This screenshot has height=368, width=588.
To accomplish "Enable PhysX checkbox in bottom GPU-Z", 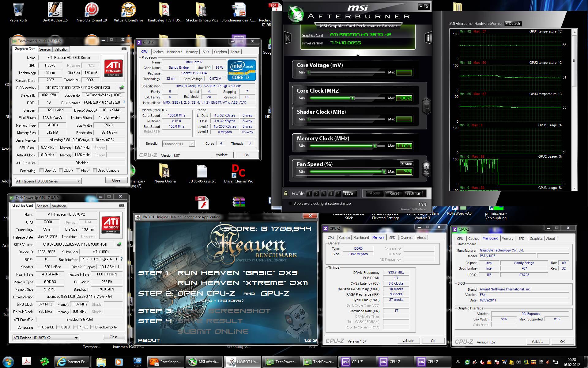I will coord(76,327).
